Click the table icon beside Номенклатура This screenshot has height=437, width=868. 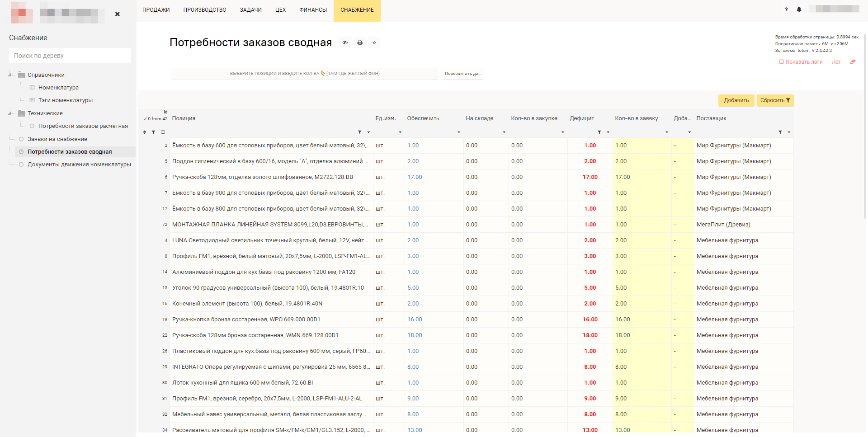[32, 88]
